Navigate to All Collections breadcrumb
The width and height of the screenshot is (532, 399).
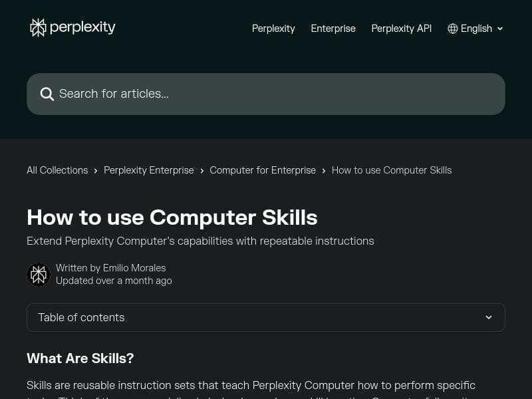(57, 170)
